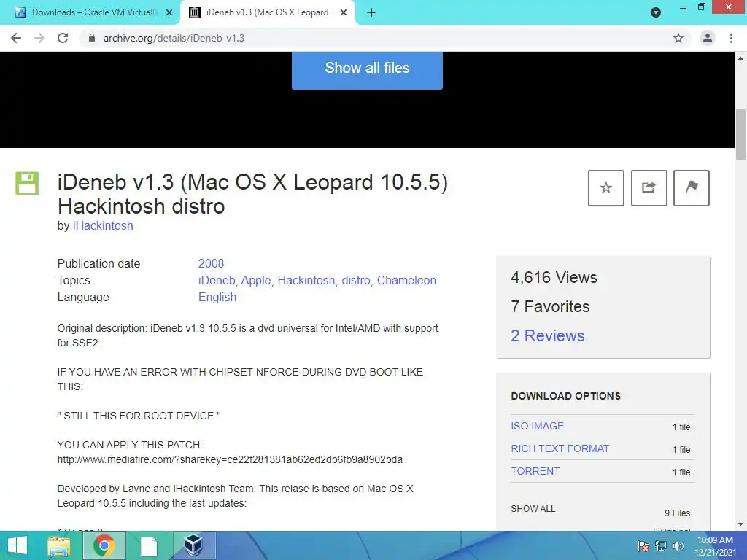Click the green floppy disk software icon
This screenshot has width=747, height=560.
pos(27,183)
